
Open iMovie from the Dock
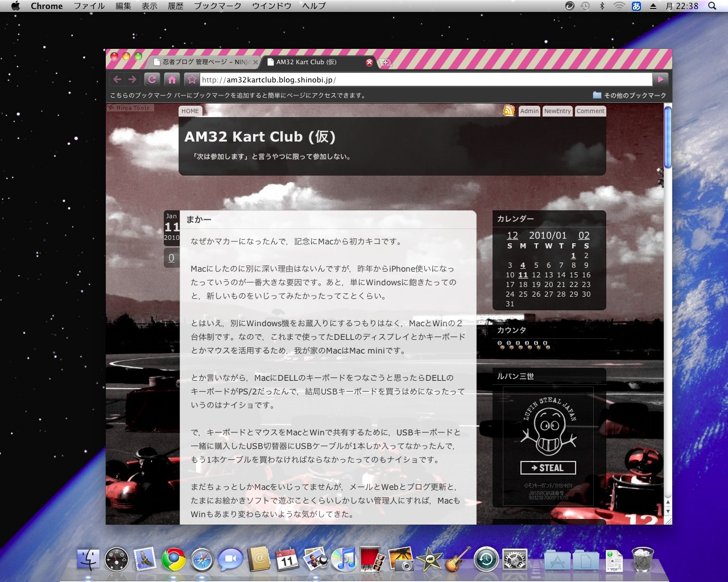(x=429, y=559)
